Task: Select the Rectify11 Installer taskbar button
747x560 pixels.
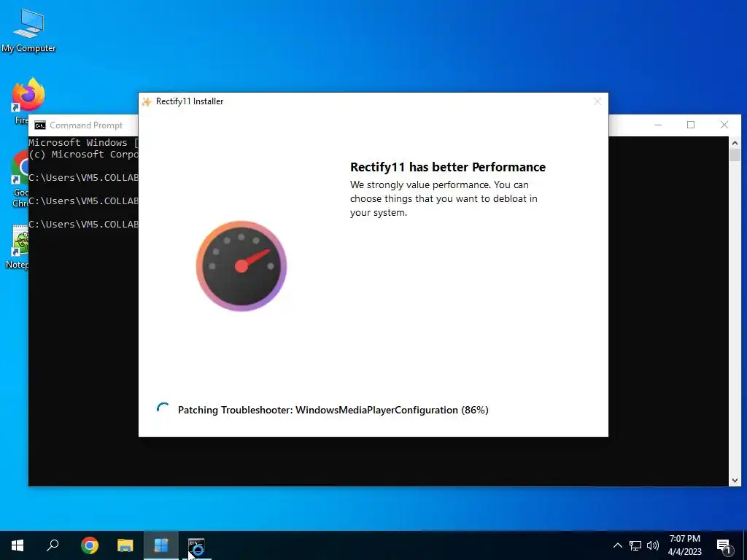Action: (x=161, y=545)
